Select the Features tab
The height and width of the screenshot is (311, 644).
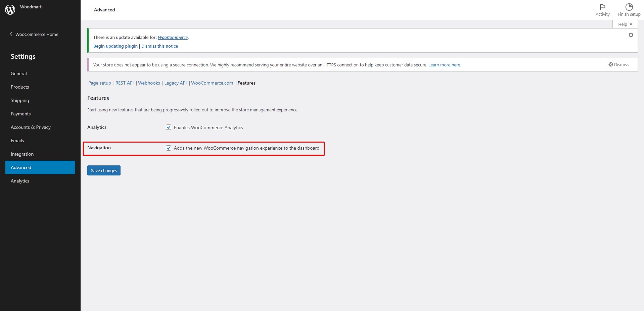pyautogui.click(x=246, y=83)
